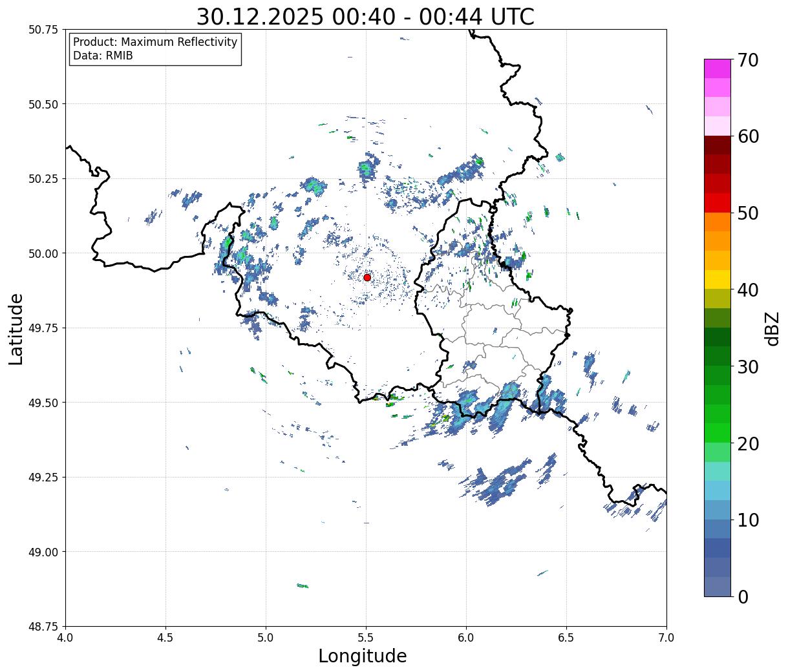Image resolution: width=788 pixels, height=672 pixels.
Task: Click the colorbar tick label 20
Action: coord(748,444)
